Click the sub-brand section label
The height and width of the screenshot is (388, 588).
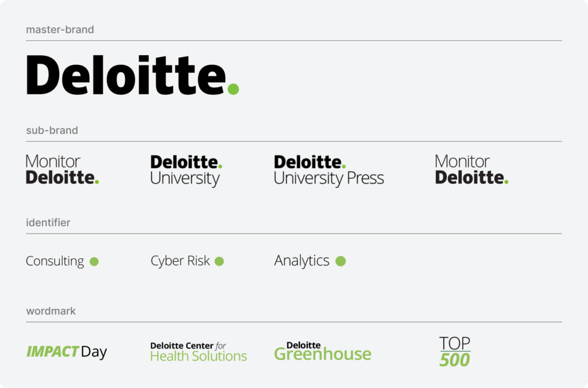[52, 130]
